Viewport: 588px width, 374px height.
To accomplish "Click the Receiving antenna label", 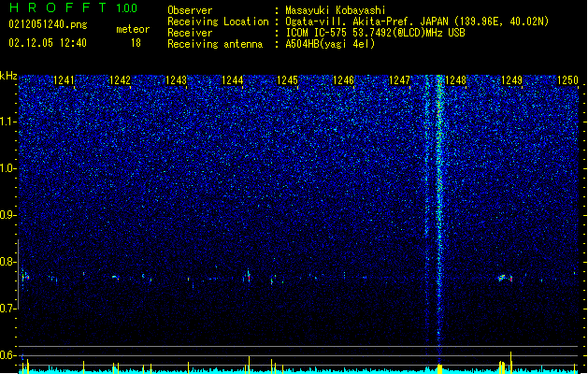I will (x=215, y=44).
